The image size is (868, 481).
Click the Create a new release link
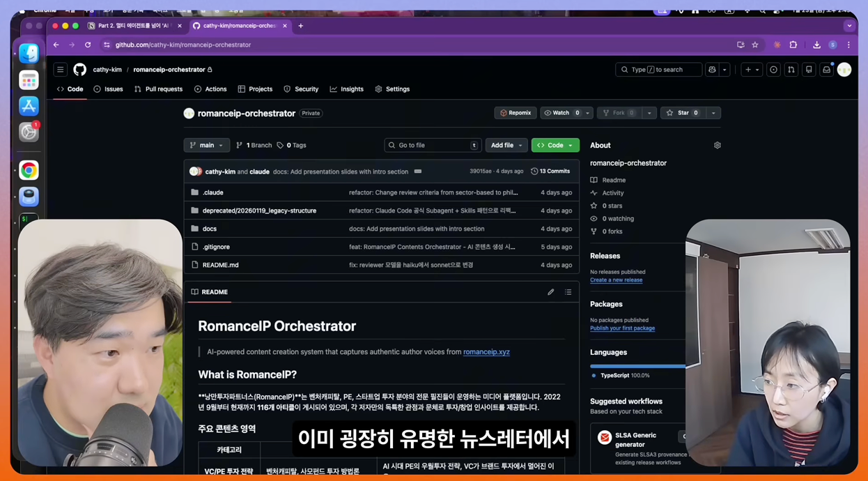click(616, 280)
